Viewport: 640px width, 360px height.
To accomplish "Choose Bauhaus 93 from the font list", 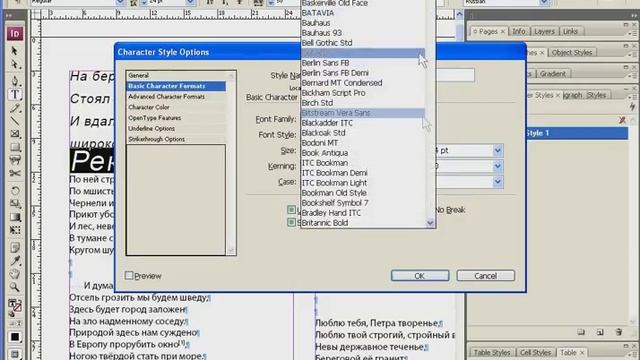I will [x=362, y=33].
